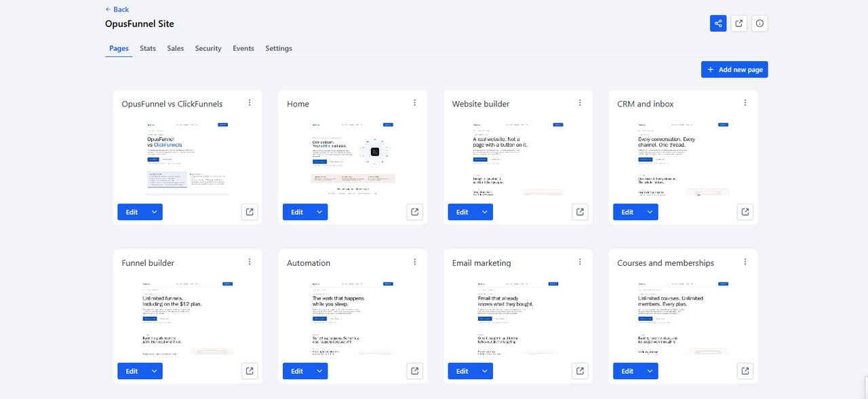The image size is (868, 399).
Task: Edit the Automation page
Action: [x=297, y=370]
